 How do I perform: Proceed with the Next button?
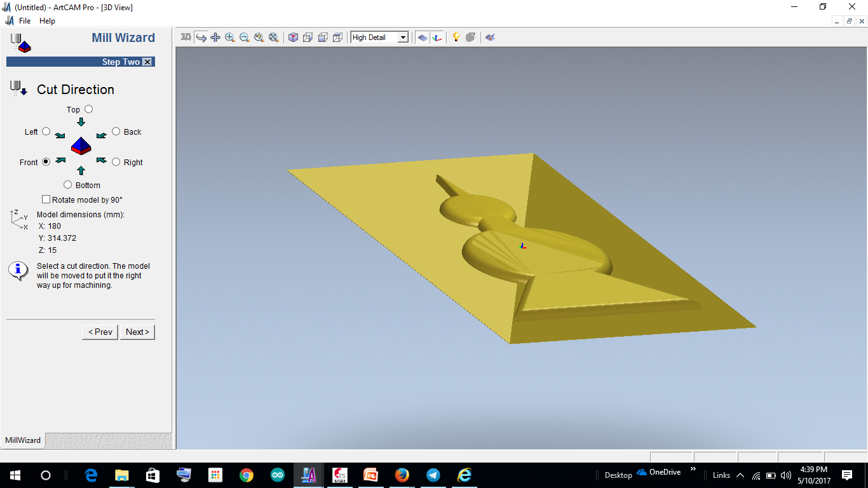(137, 332)
